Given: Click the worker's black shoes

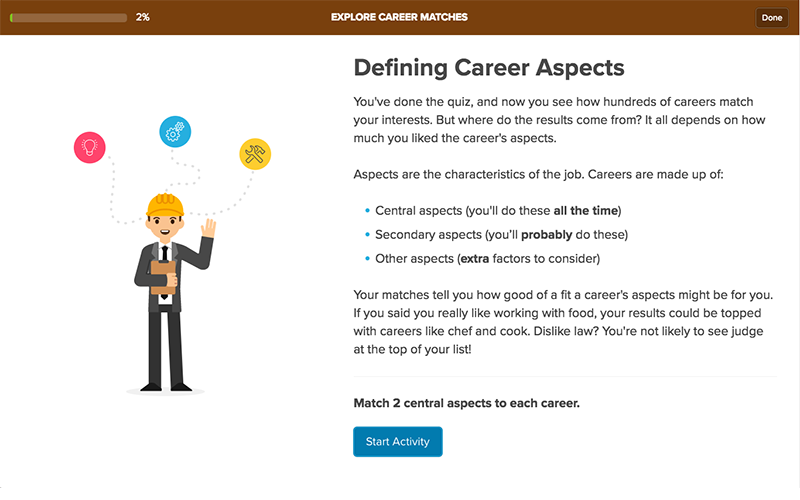Looking at the screenshot, I should coord(166,387).
